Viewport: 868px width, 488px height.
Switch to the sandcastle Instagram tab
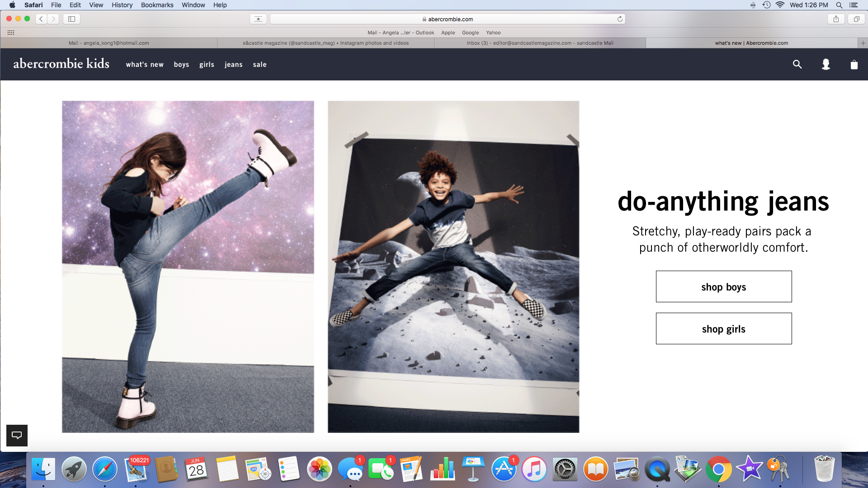click(325, 43)
